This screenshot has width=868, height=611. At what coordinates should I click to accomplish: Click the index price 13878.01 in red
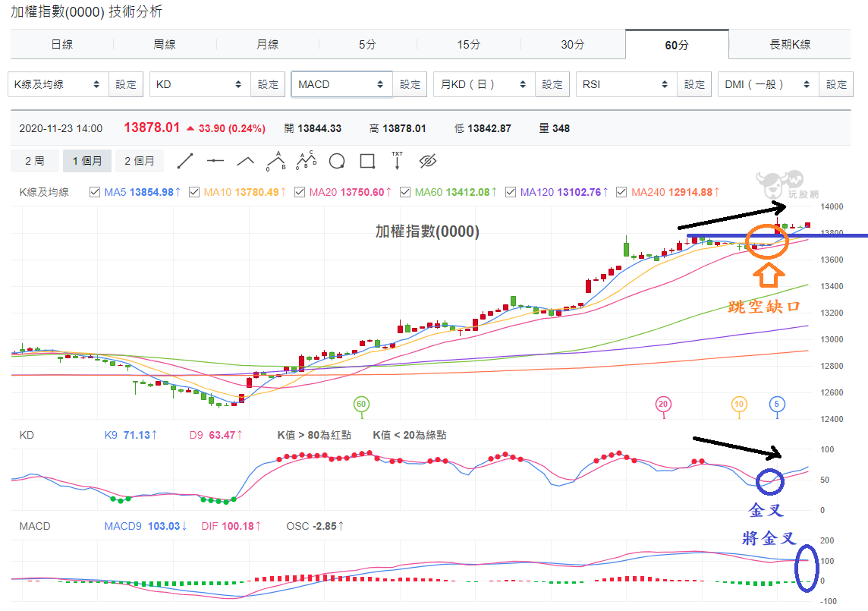[152, 128]
